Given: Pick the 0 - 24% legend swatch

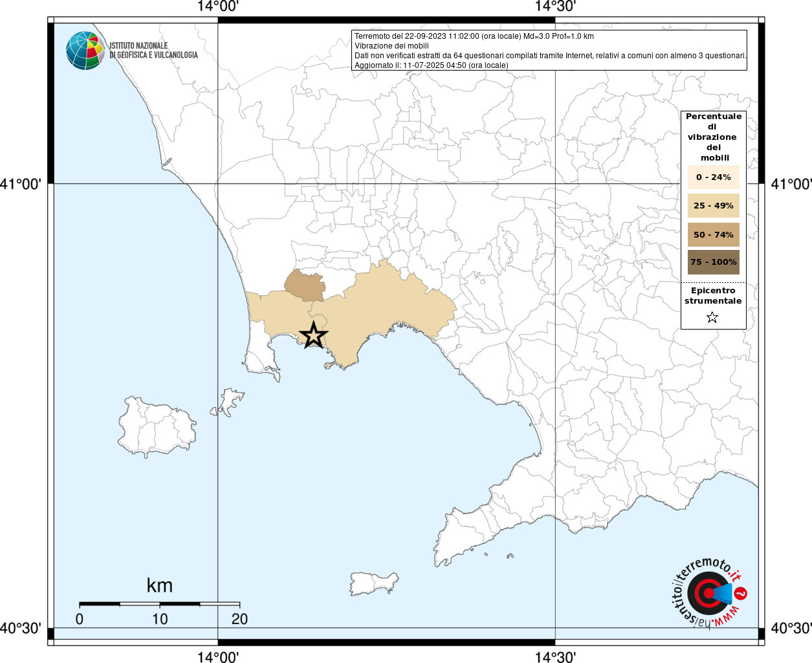Looking at the screenshot, I should pyautogui.click(x=713, y=177).
